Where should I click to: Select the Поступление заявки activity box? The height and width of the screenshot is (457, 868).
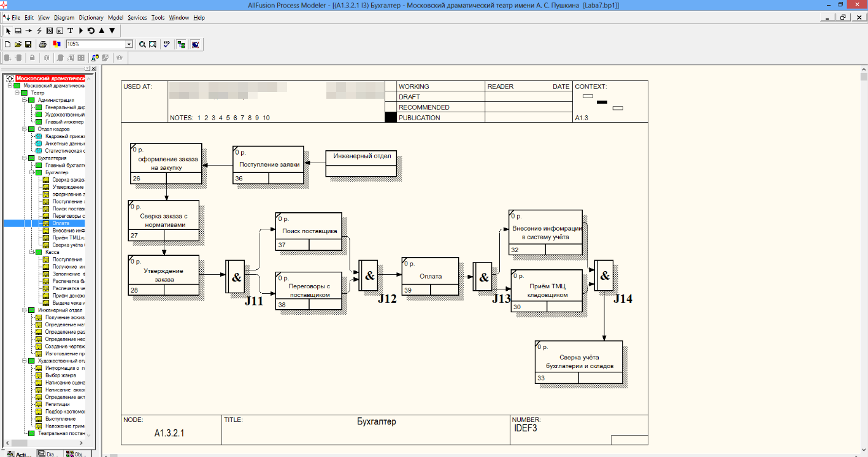coord(268,164)
